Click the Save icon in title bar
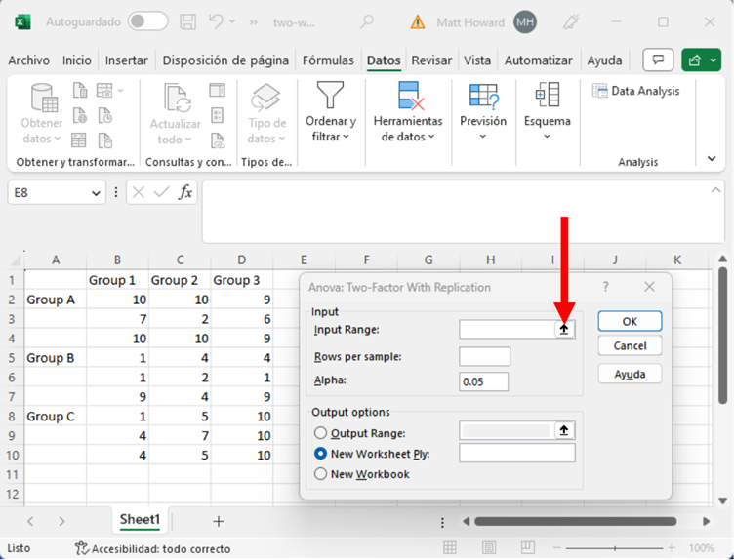Screen dimensions: 734x560 coord(189,21)
